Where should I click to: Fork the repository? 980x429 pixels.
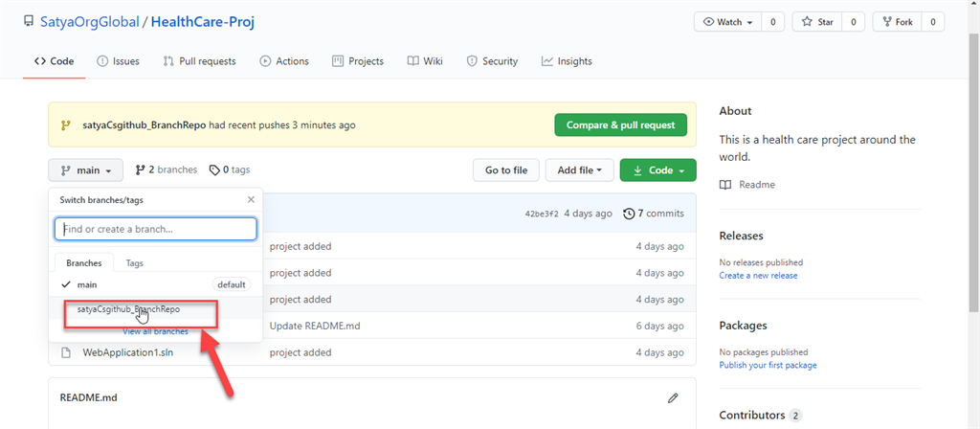coord(897,22)
